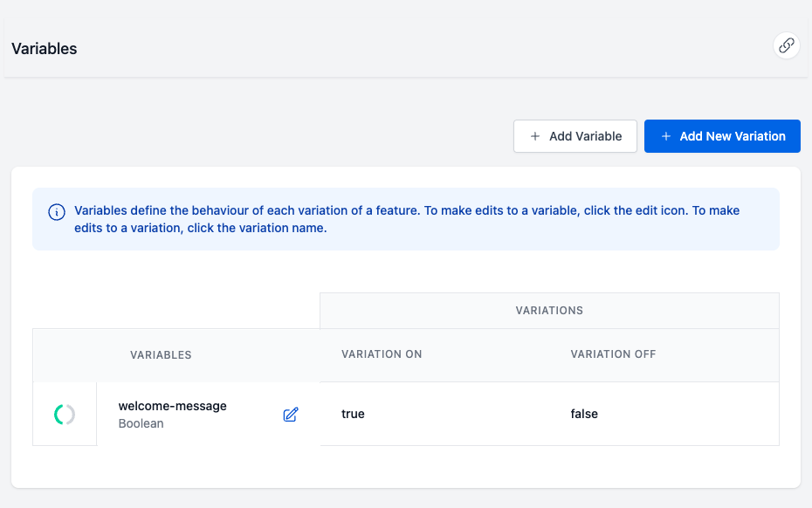Click the plus icon inside Add New Variation
The width and height of the screenshot is (812, 508).
pos(666,136)
